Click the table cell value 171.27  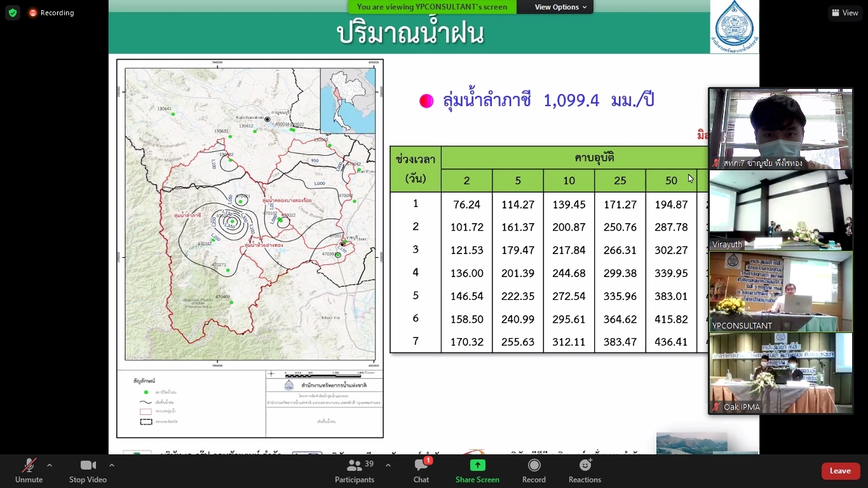[620, 205]
